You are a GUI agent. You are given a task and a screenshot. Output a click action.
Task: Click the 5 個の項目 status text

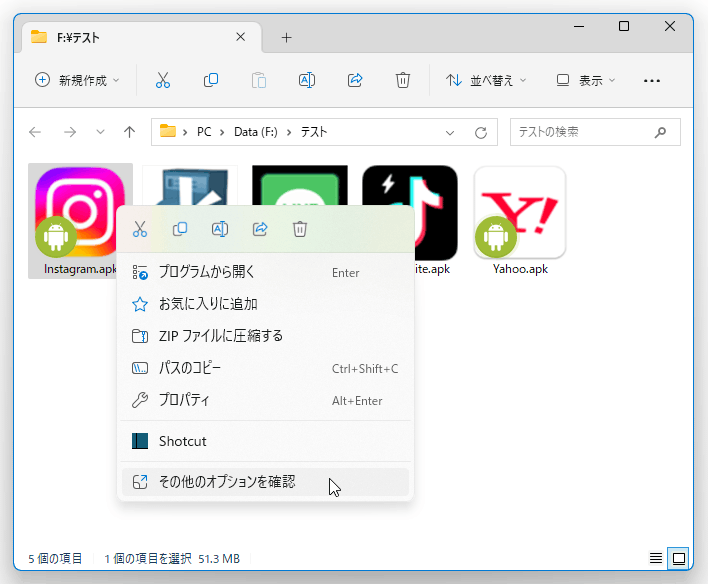(55, 559)
